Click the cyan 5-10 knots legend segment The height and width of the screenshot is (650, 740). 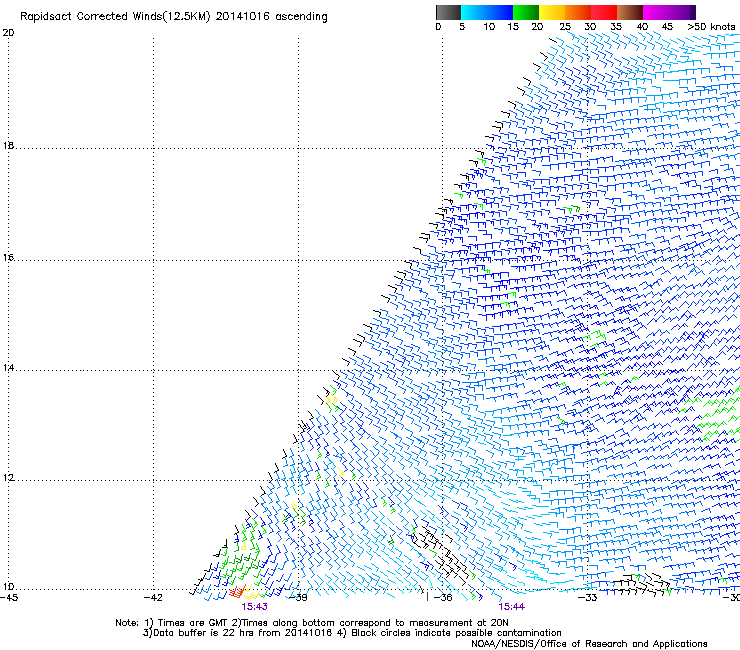click(473, 12)
